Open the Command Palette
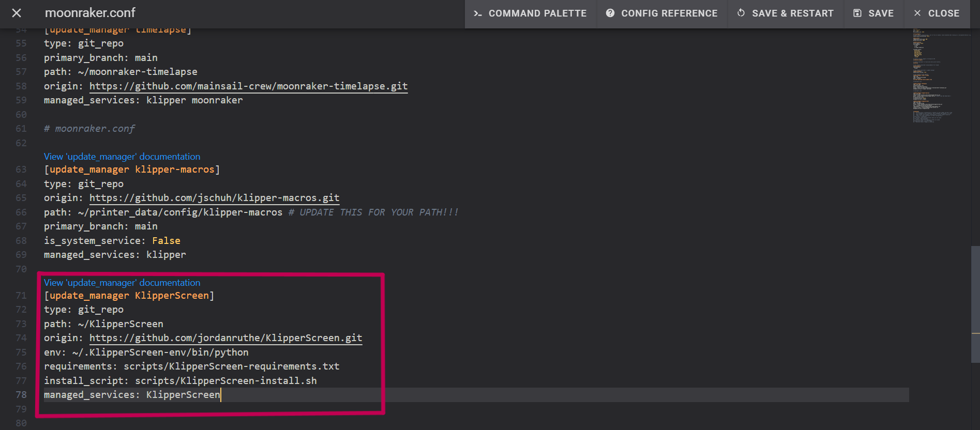The height and width of the screenshot is (430, 980). click(x=531, y=13)
